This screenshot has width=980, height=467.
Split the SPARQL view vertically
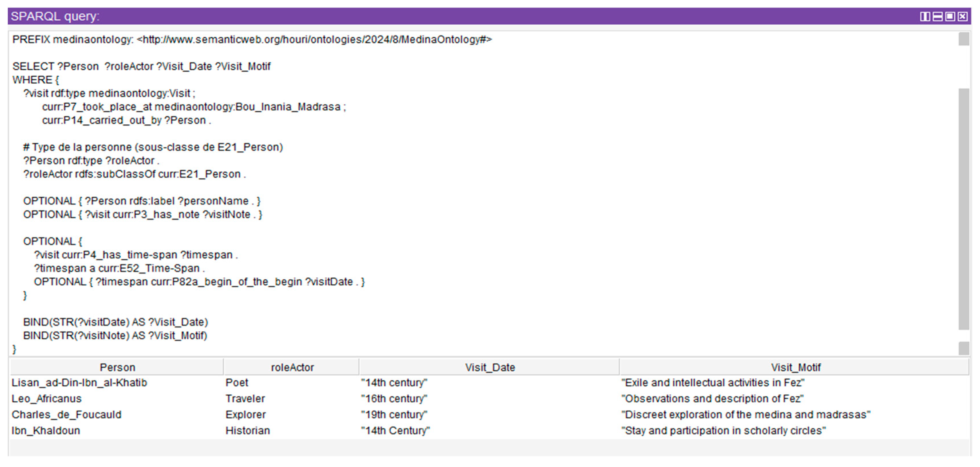[x=925, y=16]
